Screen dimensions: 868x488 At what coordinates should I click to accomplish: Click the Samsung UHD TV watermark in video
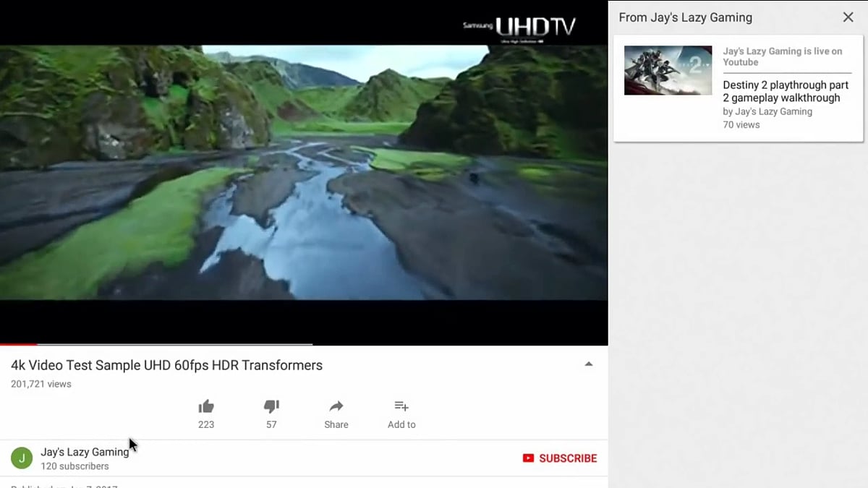[x=519, y=27]
